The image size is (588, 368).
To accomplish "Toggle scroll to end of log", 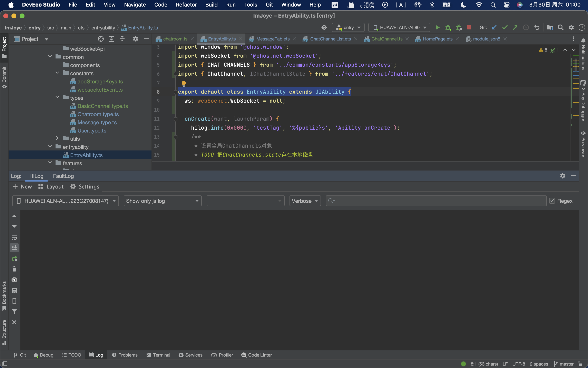I will [x=14, y=248].
